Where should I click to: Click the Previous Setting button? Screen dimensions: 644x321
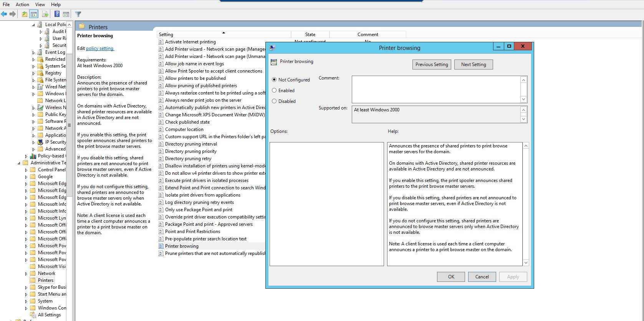click(432, 65)
